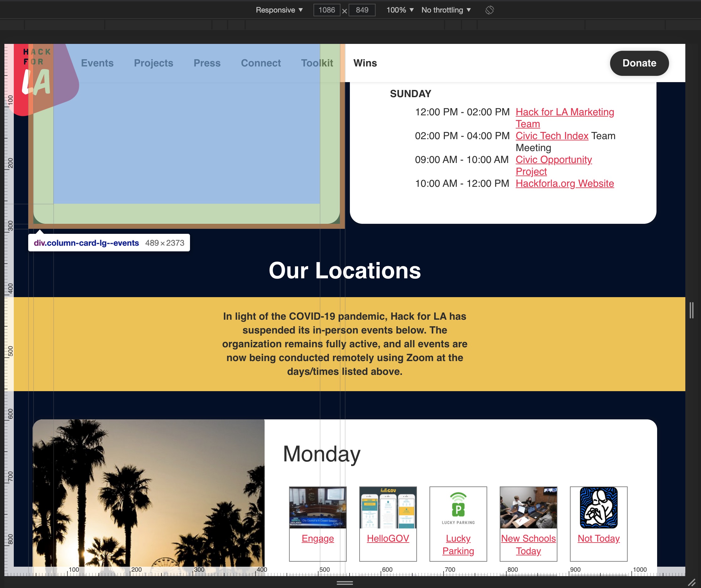This screenshot has height=588, width=701.
Task: Click the viewport width field 1086
Action: coord(326,10)
